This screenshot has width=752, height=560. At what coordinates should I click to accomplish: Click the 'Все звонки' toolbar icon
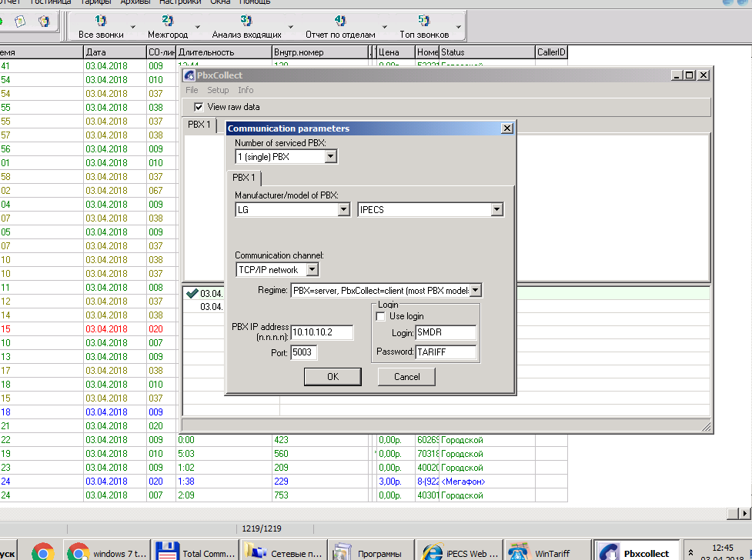click(x=101, y=21)
